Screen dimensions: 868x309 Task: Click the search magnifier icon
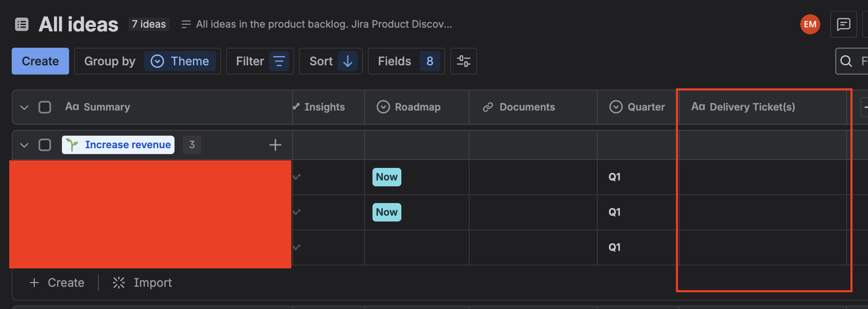tap(846, 61)
